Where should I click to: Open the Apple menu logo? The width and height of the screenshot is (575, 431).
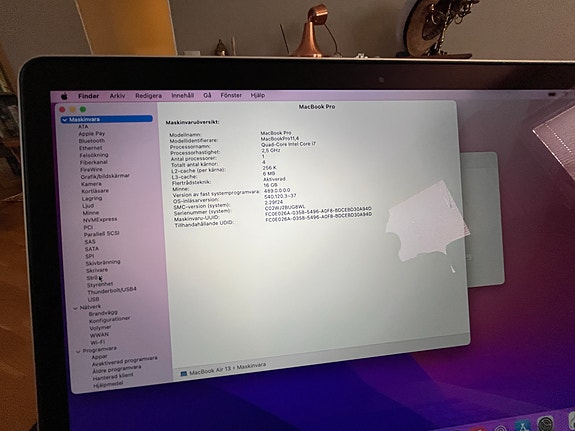pyautogui.click(x=64, y=96)
